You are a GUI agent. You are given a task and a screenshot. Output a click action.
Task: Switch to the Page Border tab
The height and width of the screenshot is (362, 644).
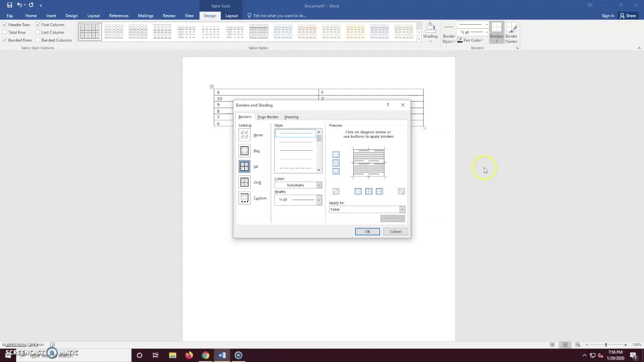(268, 117)
